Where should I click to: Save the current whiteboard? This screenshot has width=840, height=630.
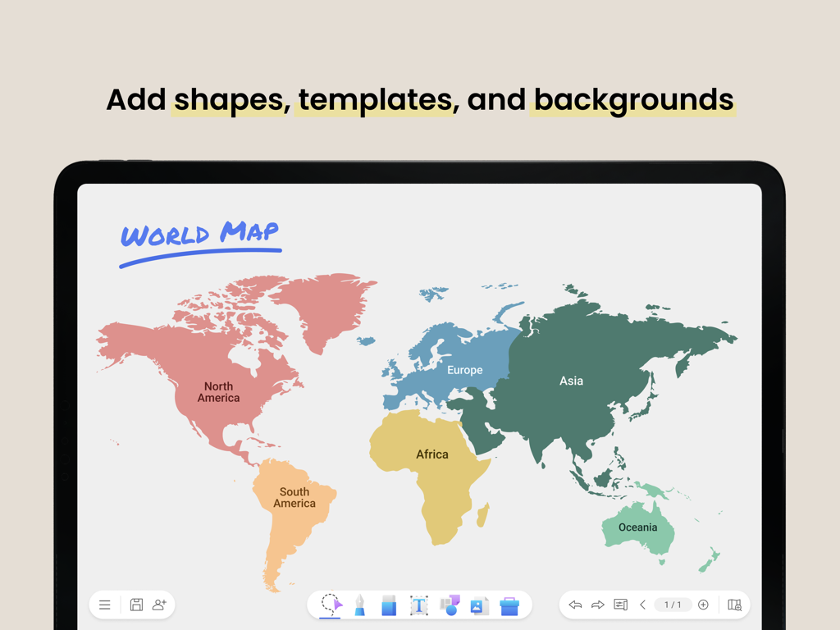135,605
